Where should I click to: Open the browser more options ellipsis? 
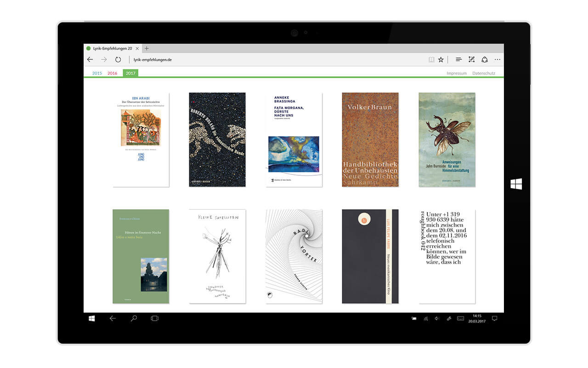(x=498, y=59)
